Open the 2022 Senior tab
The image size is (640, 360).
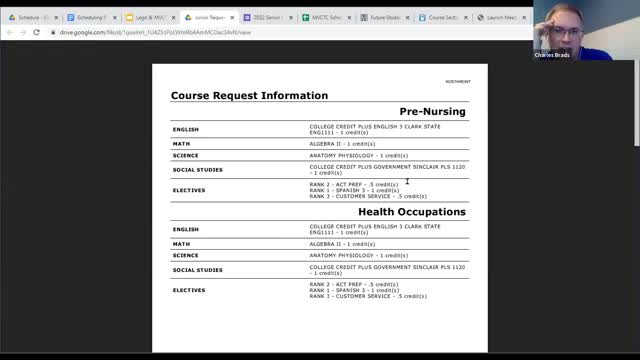[x=264, y=18]
